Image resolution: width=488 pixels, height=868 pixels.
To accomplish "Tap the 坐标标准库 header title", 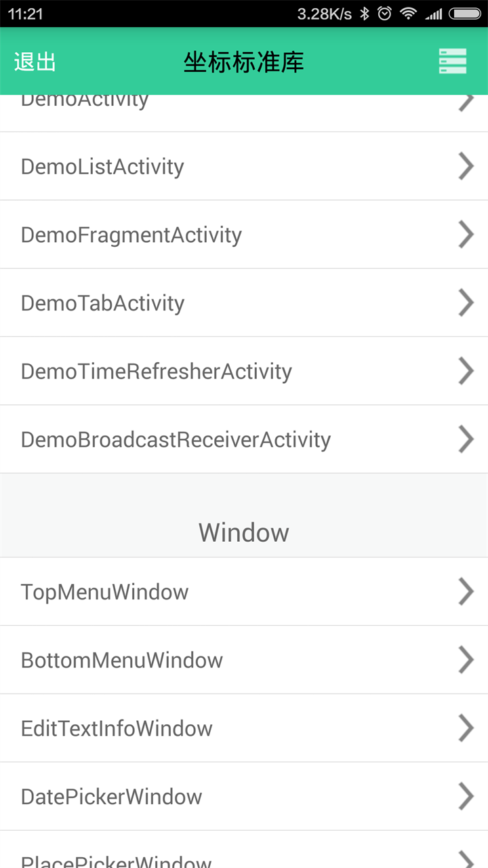I will 243,62.
